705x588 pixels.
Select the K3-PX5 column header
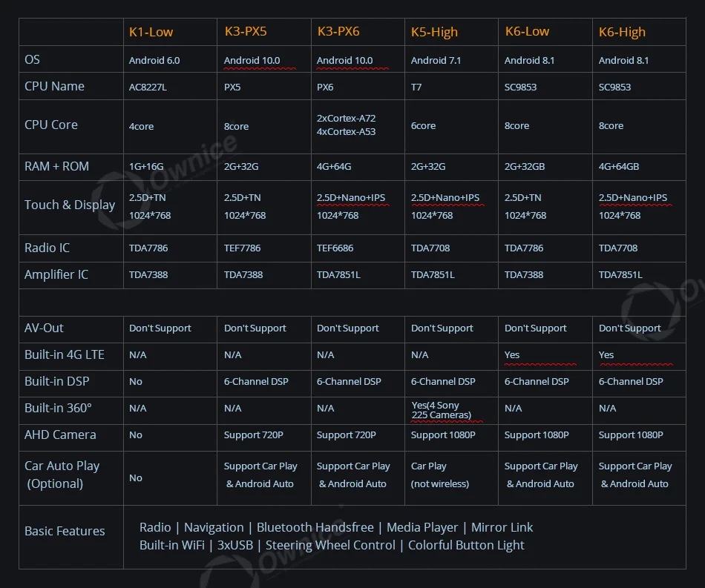tap(246, 31)
